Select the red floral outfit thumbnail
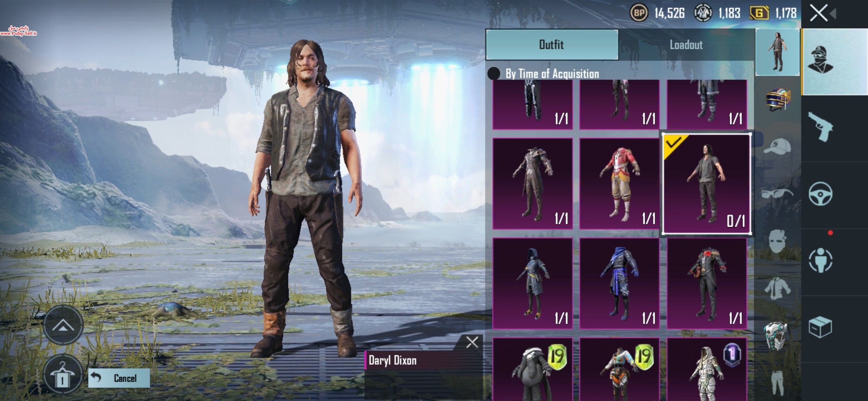This screenshot has width=868, height=401. 619,183
